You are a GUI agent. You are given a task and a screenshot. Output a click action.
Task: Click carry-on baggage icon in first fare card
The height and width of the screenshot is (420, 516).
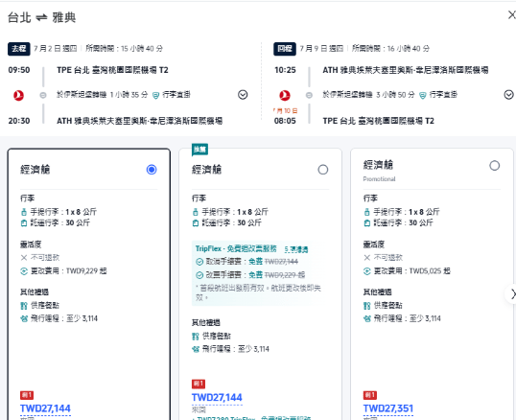pos(24,212)
